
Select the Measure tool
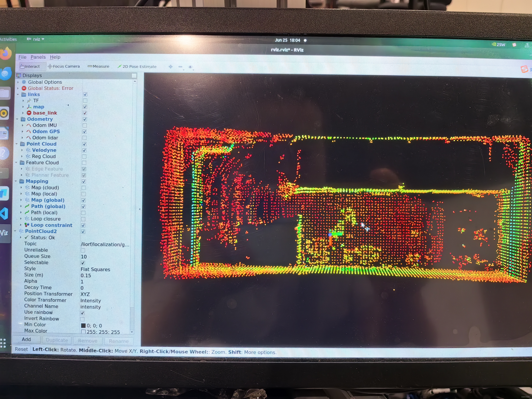click(98, 66)
